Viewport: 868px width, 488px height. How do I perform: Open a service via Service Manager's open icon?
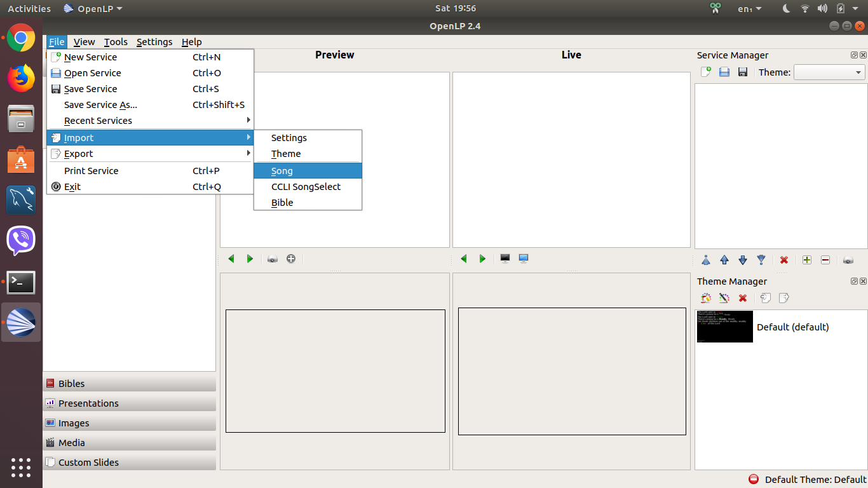point(724,72)
